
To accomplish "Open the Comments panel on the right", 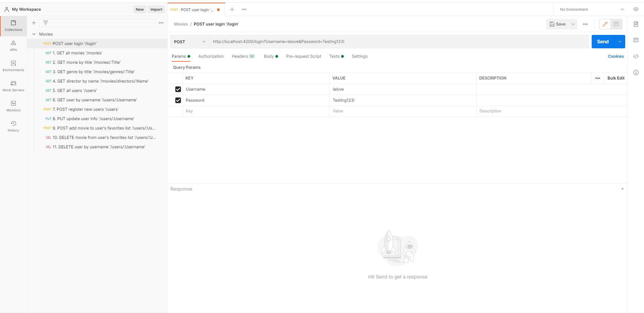I will (x=636, y=40).
